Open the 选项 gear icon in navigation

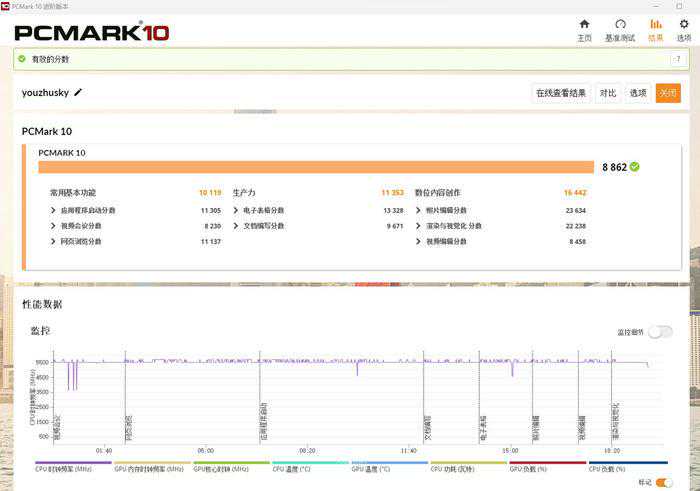click(684, 24)
